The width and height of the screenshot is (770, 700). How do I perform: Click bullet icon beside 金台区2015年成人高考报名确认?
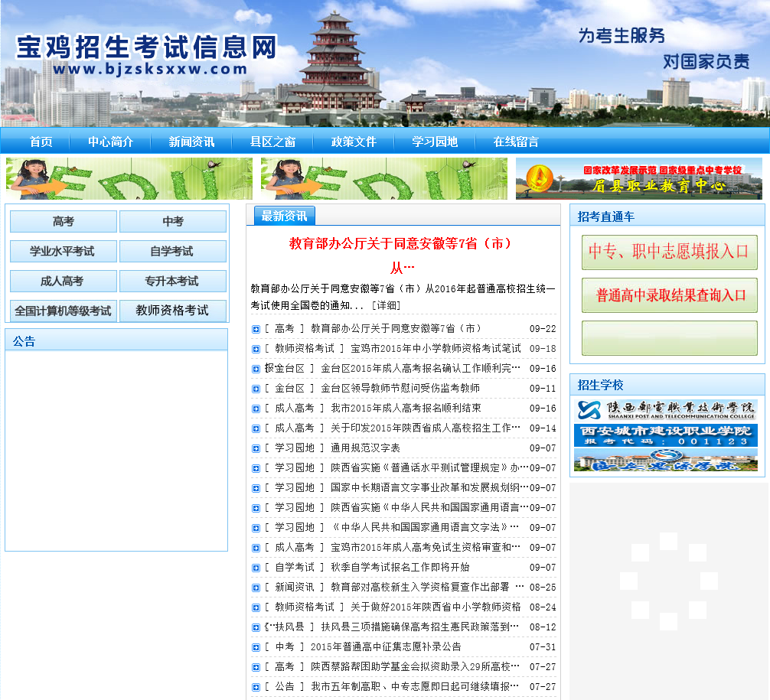tap(256, 370)
